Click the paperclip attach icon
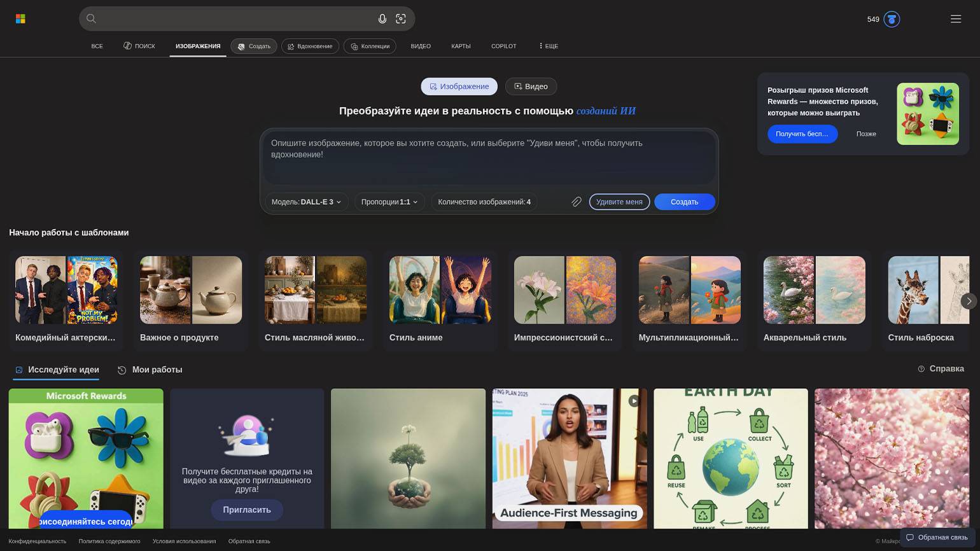The image size is (980, 551). (x=576, y=202)
